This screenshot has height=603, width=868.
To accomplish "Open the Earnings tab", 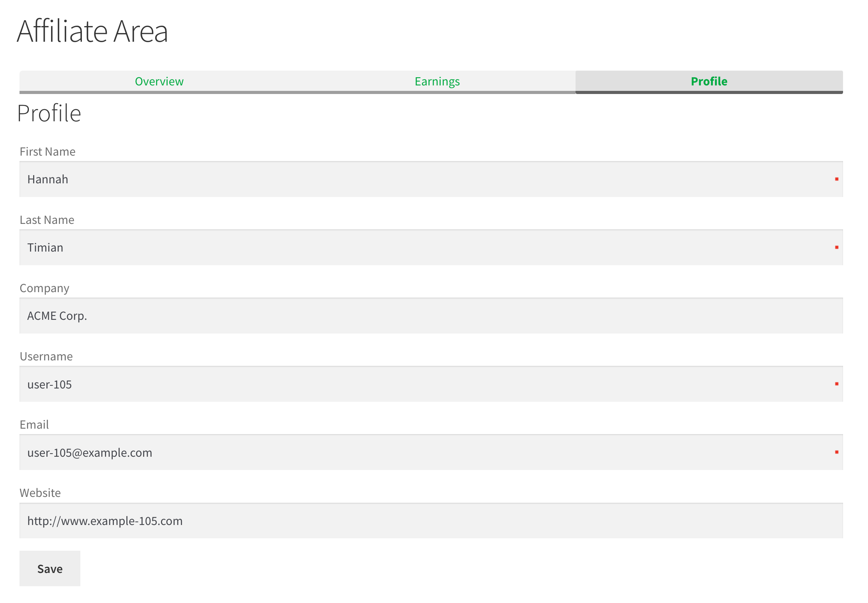I will pyautogui.click(x=437, y=82).
